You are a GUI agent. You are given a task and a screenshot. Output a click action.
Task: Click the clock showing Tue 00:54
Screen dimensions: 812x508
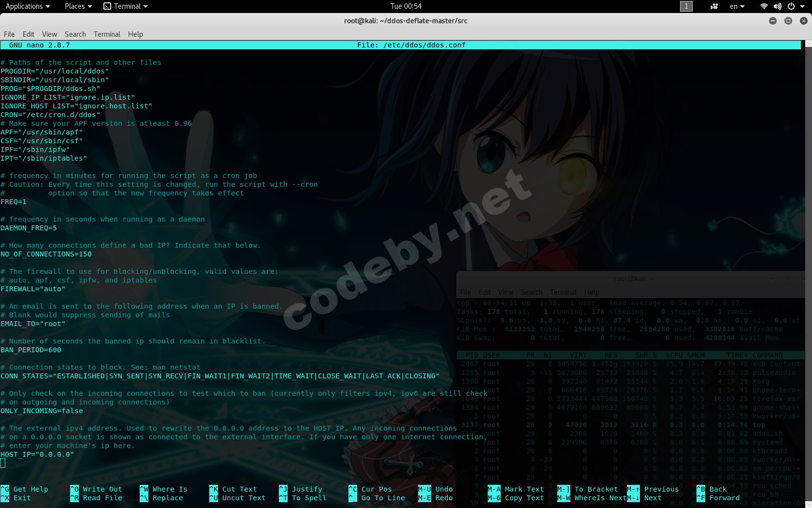tap(406, 6)
